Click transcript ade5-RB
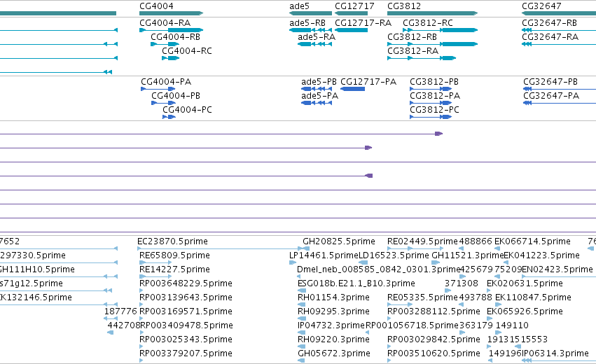 point(307,23)
